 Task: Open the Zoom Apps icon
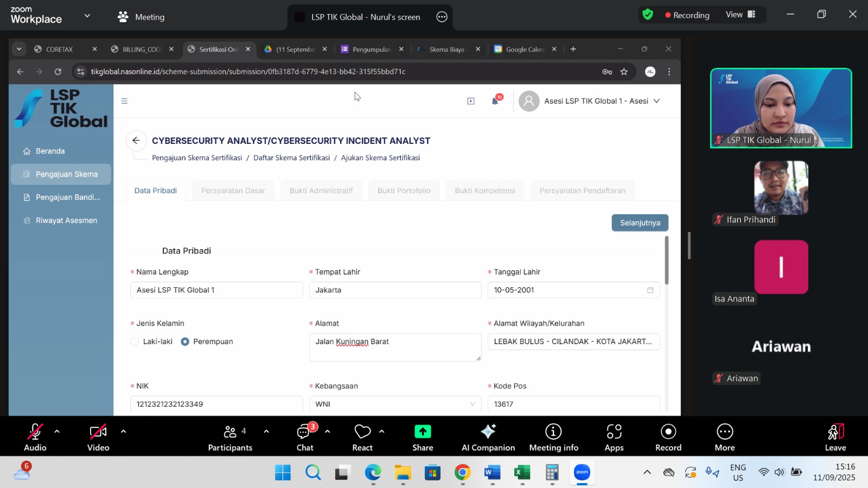pos(614,433)
